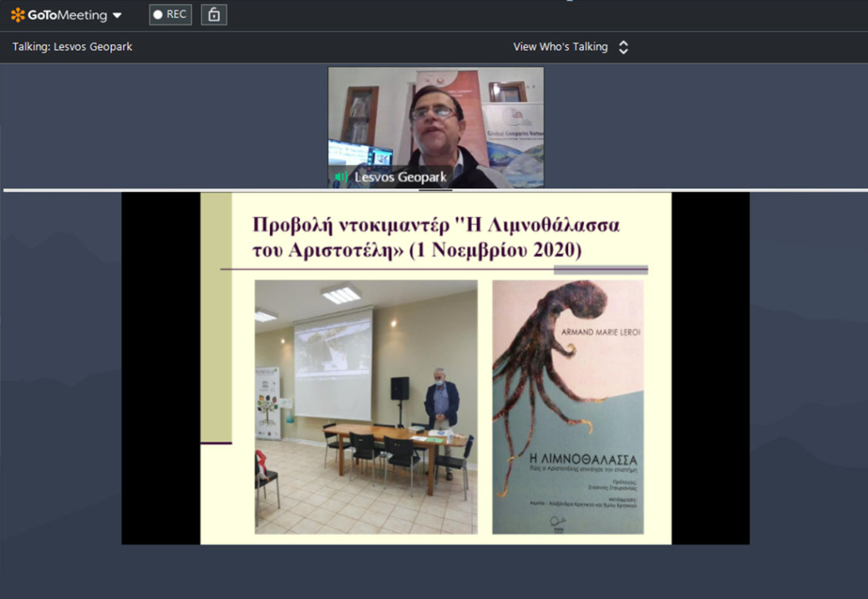Click the Lesvos Geopark name label
This screenshot has width=868, height=599.
[400, 177]
